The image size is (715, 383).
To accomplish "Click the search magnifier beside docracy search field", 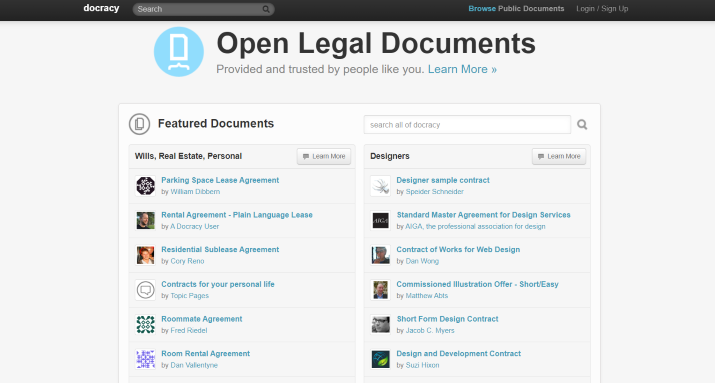I will [582, 124].
